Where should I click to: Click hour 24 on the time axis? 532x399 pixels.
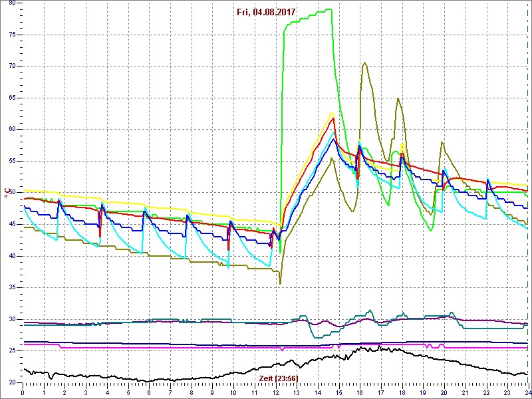point(527,392)
